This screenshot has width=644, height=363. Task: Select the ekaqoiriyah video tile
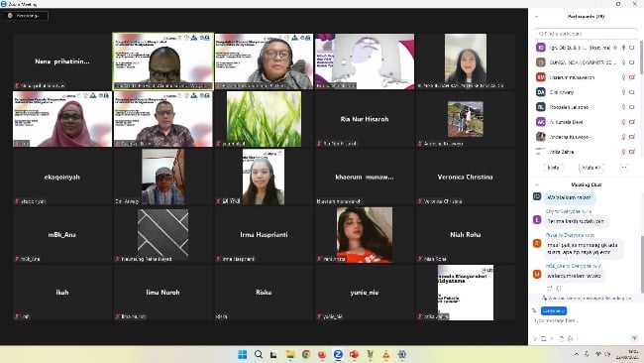point(62,177)
